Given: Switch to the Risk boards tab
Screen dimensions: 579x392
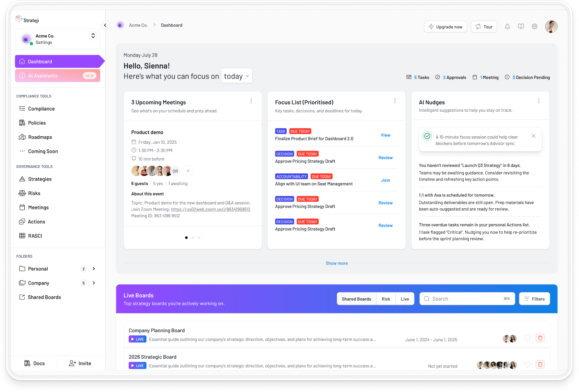Looking at the screenshot, I should [386, 299].
